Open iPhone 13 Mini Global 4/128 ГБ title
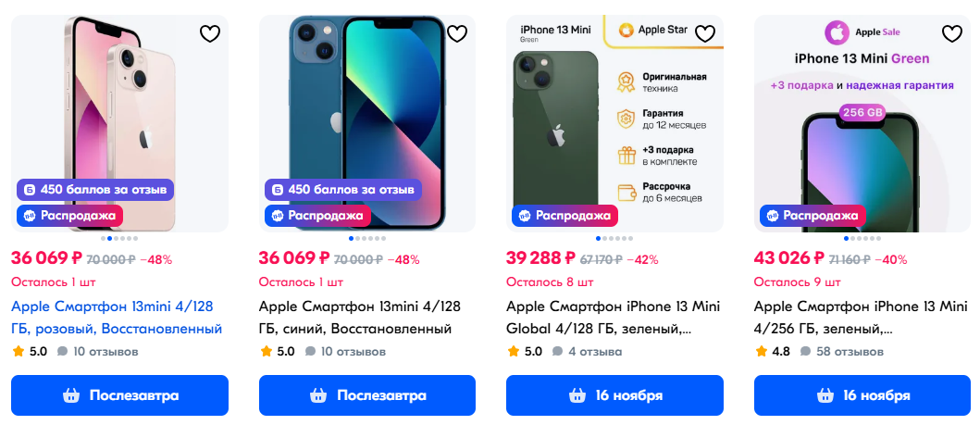 pyautogui.click(x=614, y=318)
